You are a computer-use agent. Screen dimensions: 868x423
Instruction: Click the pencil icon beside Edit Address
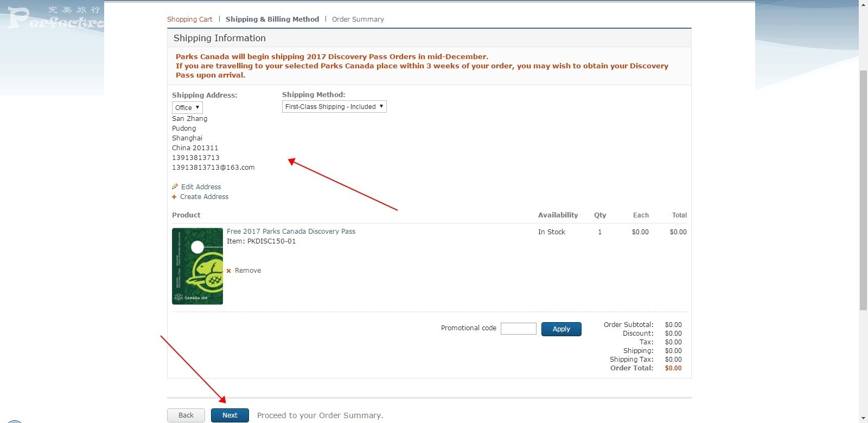point(175,187)
